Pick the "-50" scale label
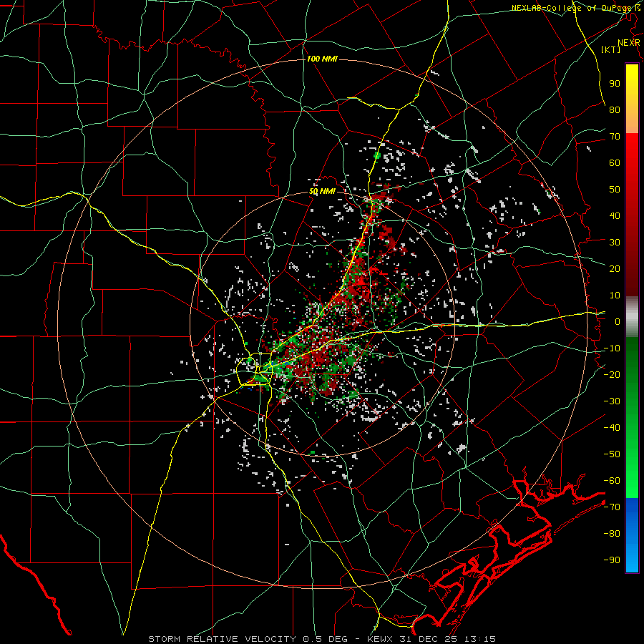Screen dimensions: 644x644 click(612, 454)
